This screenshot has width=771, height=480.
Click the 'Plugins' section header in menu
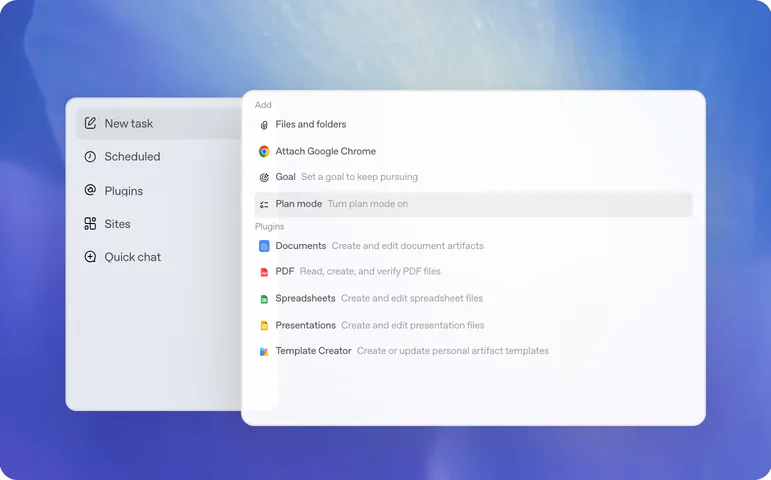click(269, 227)
